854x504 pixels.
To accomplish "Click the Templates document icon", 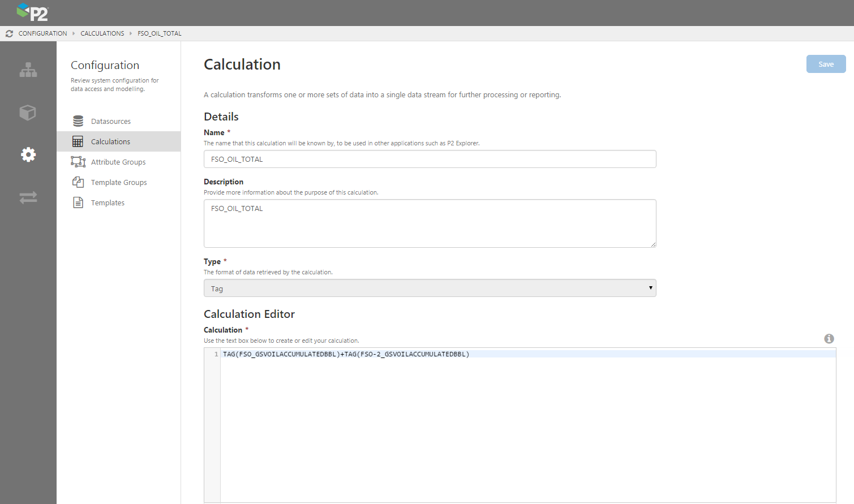I will [78, 203].
